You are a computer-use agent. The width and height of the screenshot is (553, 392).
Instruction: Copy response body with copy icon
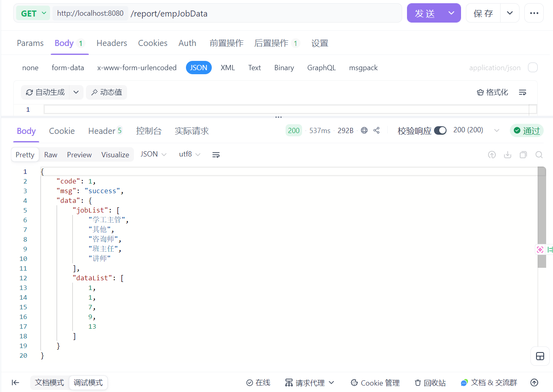pyautogui.click(x=523, y=155)
